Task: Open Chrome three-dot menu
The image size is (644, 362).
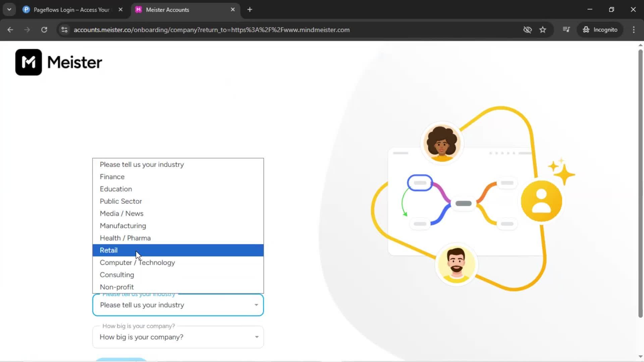Action: 634,29
